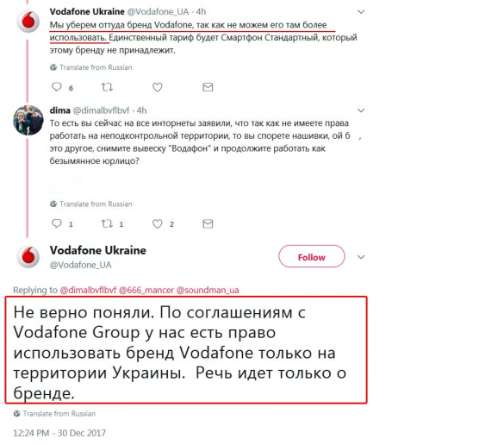Retweet the first Vodafone Ukraine tweet
Screen dimensions: 504x445
click(x=107, y=87)
